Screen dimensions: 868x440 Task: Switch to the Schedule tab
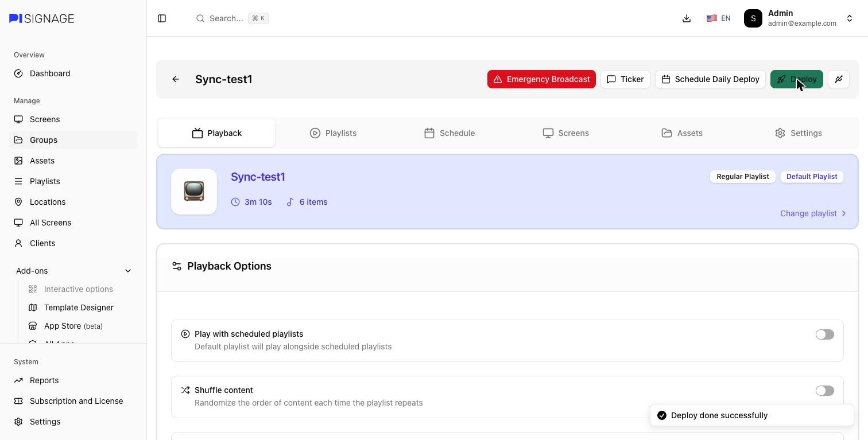point(449,133)
